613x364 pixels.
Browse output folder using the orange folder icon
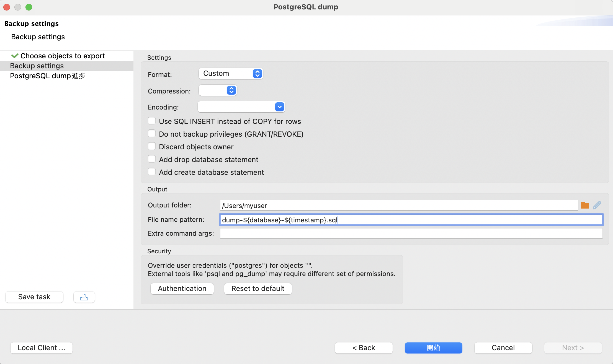point(584,205)
